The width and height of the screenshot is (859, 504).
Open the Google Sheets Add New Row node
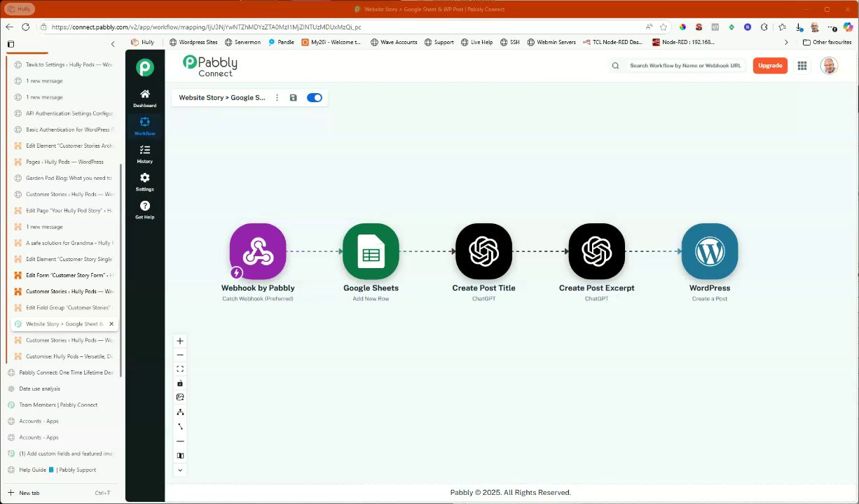[371, 251]
